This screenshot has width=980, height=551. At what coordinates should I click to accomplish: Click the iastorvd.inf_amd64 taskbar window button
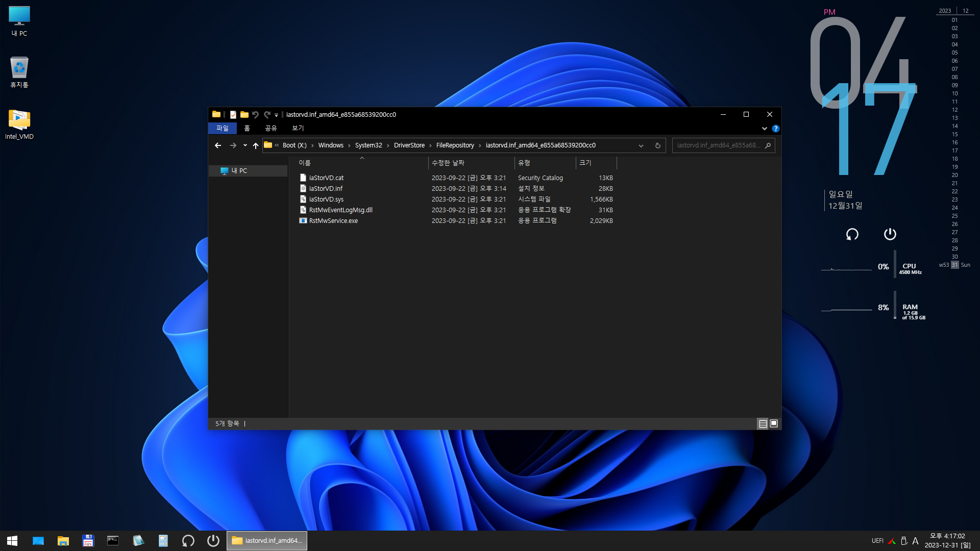pos(267,541)
